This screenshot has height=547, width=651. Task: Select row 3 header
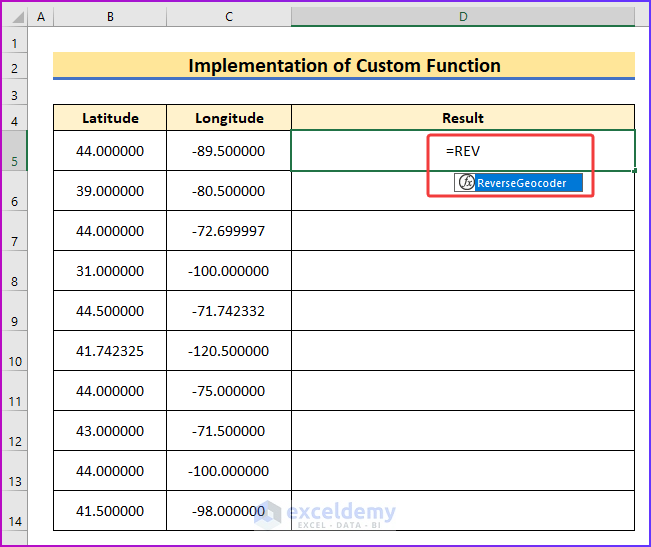click(x=15, y=92)
